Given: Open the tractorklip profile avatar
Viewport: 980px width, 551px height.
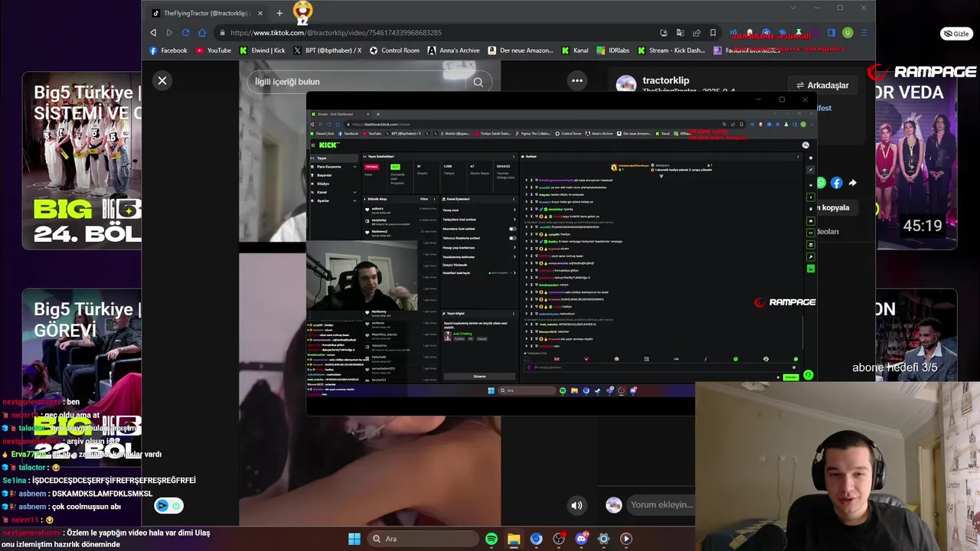Looking at the screenshot, I should (626, 85).
